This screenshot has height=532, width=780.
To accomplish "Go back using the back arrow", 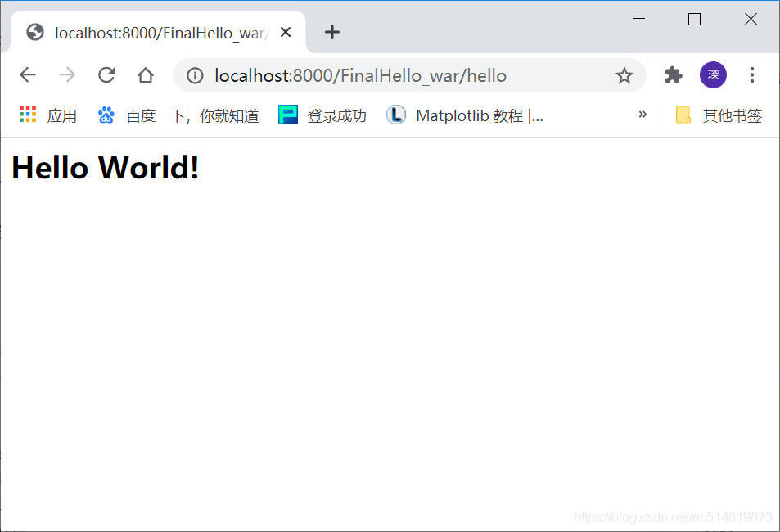I will [x=28, y=75].
